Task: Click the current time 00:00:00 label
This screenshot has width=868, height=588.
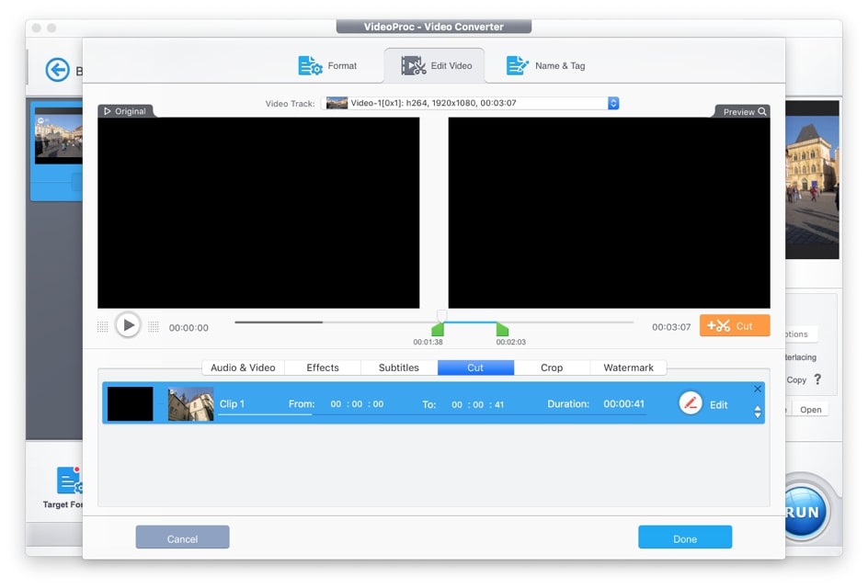Action: 188,327
